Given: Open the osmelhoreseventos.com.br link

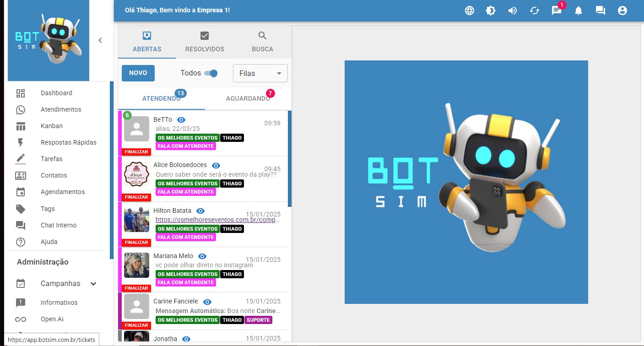Looking at the screenshot, I should [217, 220].
